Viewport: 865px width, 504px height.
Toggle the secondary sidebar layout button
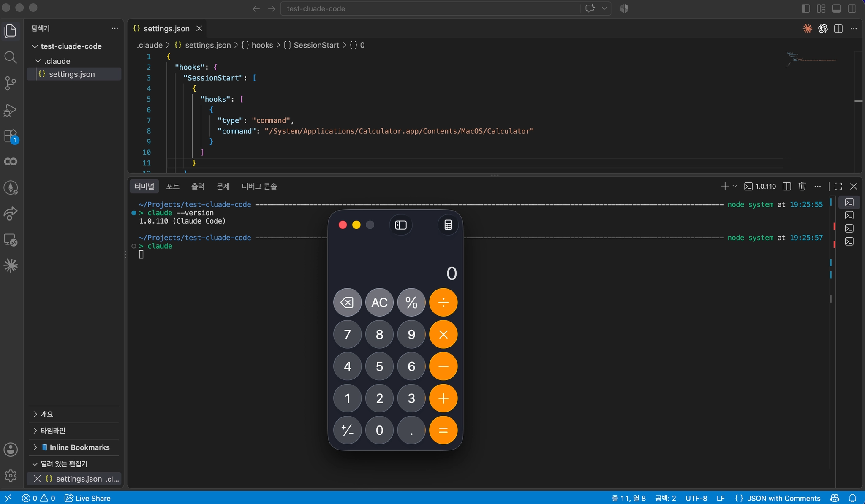[x=852, y=8]
